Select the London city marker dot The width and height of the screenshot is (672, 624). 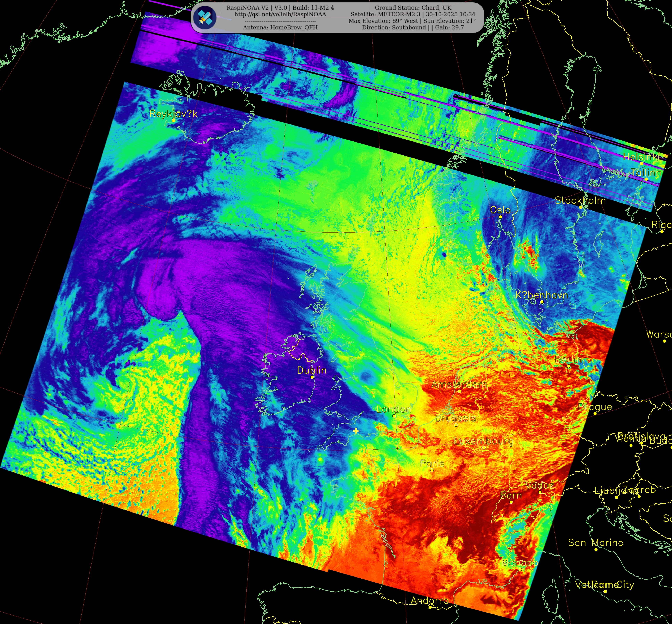pyautogui.click(x=394, y=416)
